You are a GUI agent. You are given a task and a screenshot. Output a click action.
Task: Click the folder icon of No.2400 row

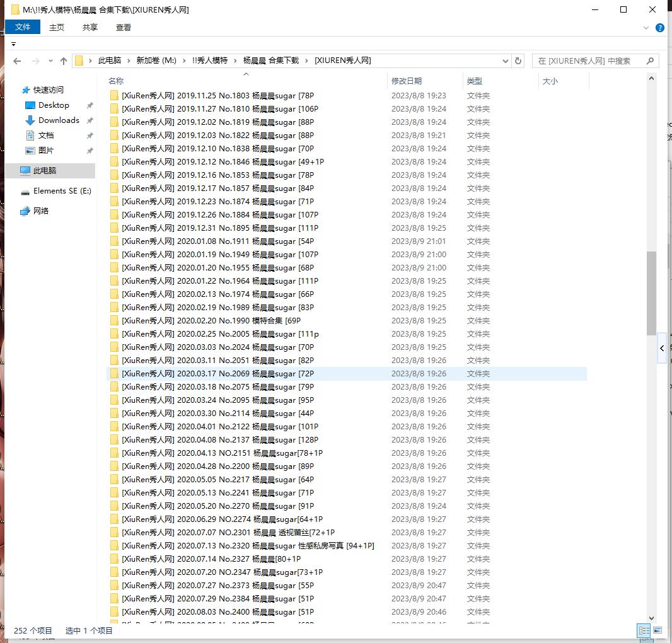(114, 612)
